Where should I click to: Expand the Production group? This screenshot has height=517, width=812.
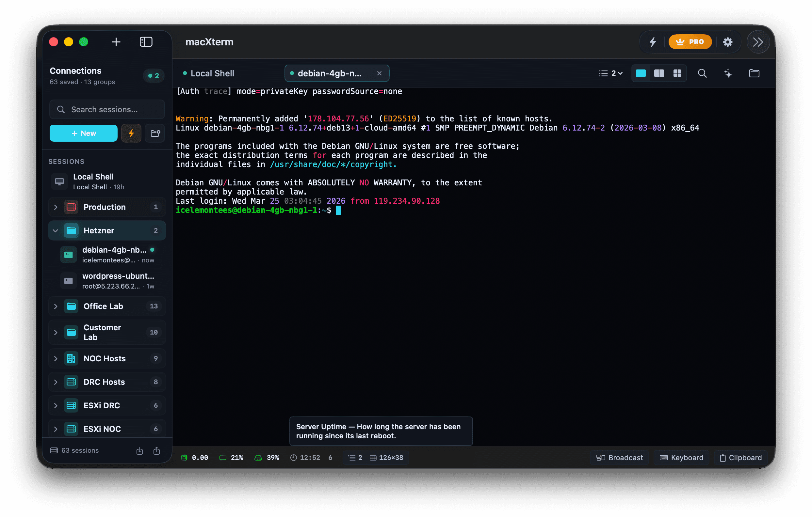(107, 207)
